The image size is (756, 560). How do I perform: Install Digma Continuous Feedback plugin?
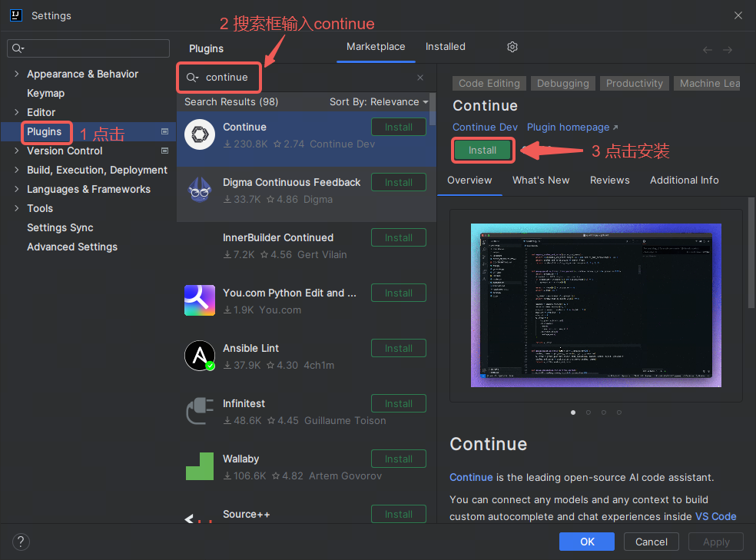[398, 183]
